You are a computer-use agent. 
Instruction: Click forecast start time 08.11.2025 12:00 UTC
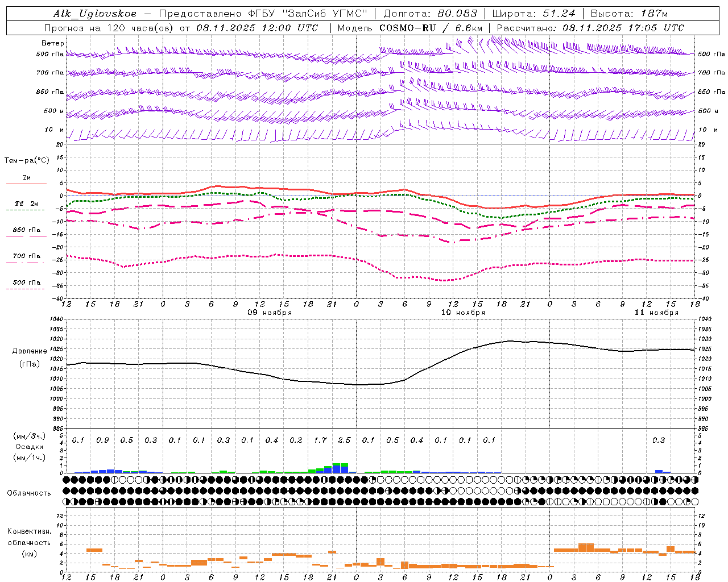point(257,28)
